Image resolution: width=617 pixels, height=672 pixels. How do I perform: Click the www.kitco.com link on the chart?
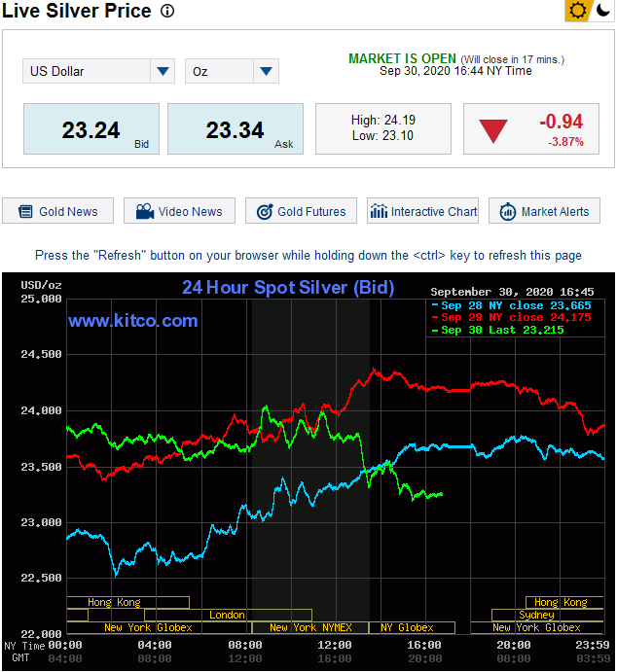133,321
